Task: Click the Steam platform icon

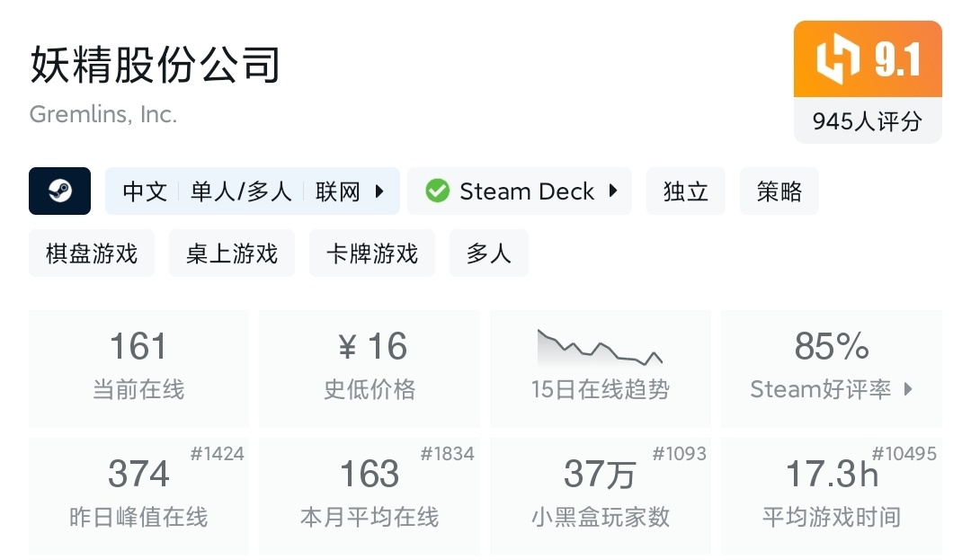Action: click(x=59, y=191)
